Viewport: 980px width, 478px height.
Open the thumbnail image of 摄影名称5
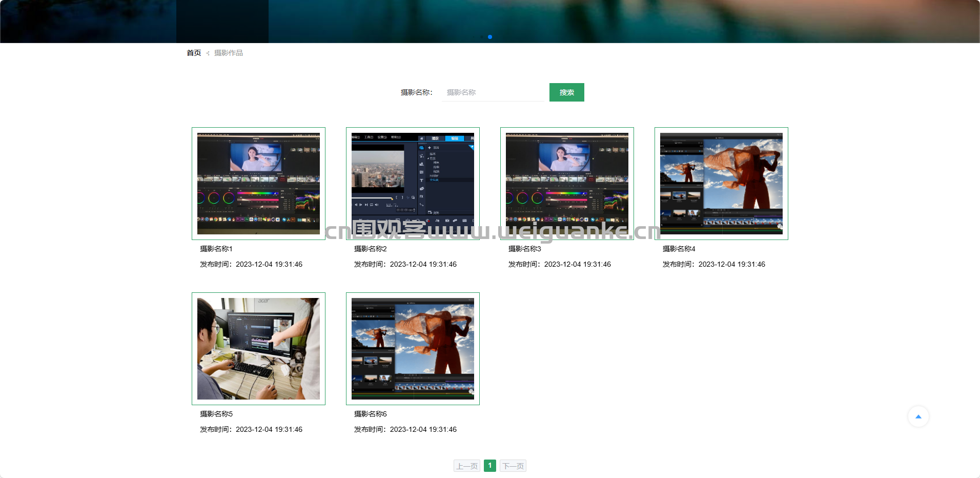pyautogui.click(x=258, y=349)
